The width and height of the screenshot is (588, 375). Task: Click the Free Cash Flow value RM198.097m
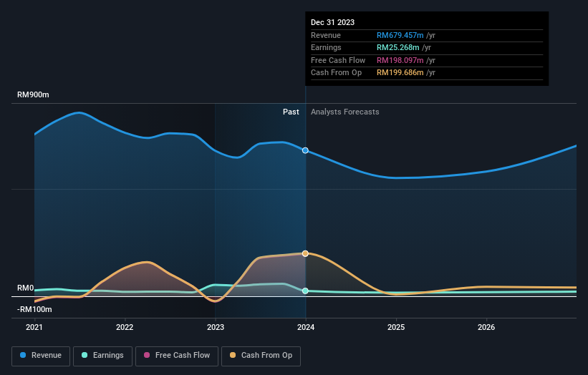tap(400, 60)
